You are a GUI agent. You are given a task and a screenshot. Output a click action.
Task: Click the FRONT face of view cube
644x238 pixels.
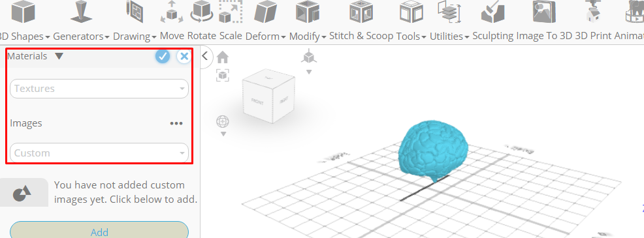click(x=257, y=102)
